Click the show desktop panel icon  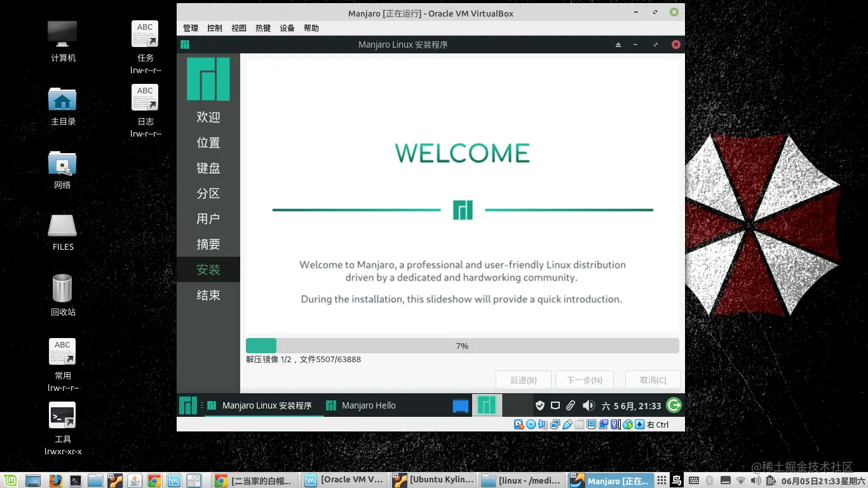32,480
